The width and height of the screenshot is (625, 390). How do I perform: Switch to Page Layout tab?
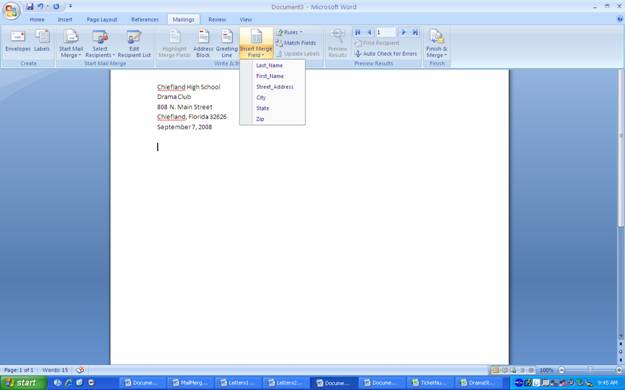coord(102,19)
